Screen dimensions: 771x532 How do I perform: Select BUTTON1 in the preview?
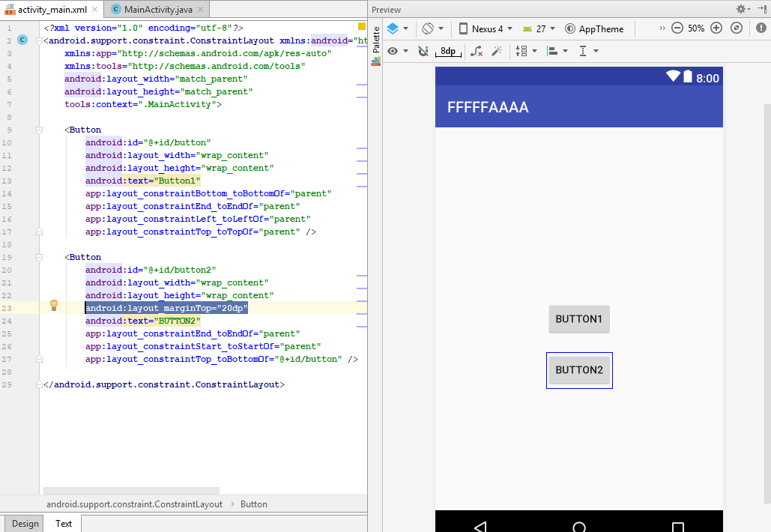578,319
